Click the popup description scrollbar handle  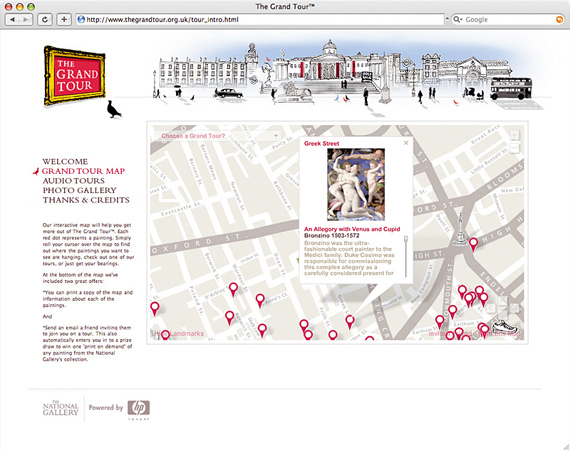click(x=406, y=238)
